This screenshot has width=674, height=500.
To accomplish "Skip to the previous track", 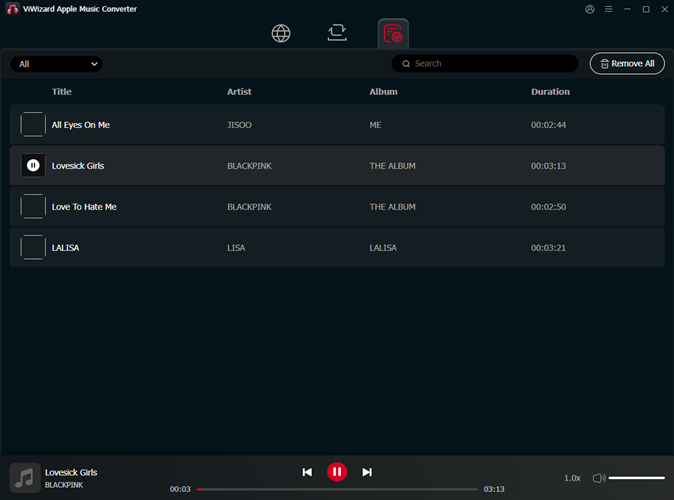I will (x=307, y=472).
